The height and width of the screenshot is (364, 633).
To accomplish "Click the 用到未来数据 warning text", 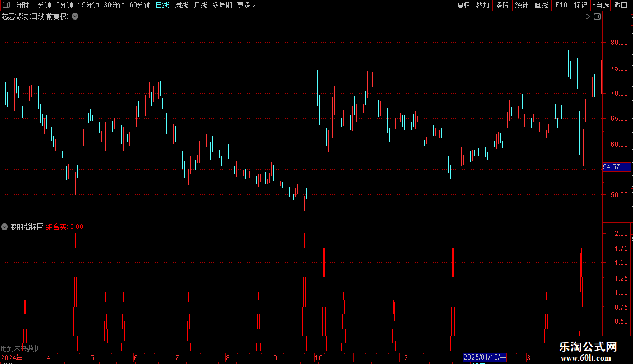I will tap(21, 348).
